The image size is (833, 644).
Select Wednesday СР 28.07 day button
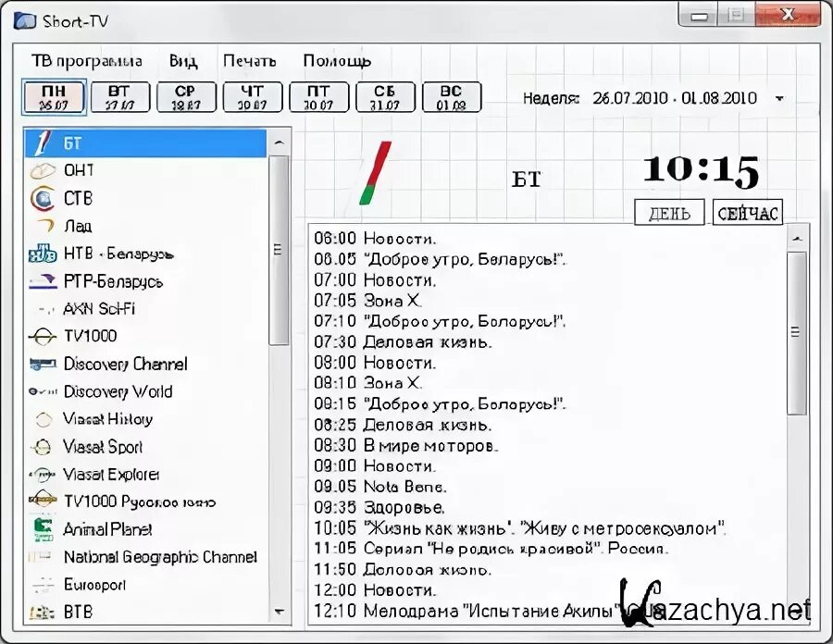pos(186,97)
